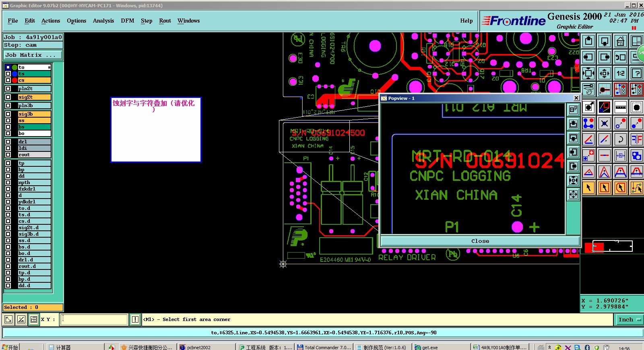Toggle the checkbox for layer pln3b
Screen dimensions: 644x350
point(8,106)
